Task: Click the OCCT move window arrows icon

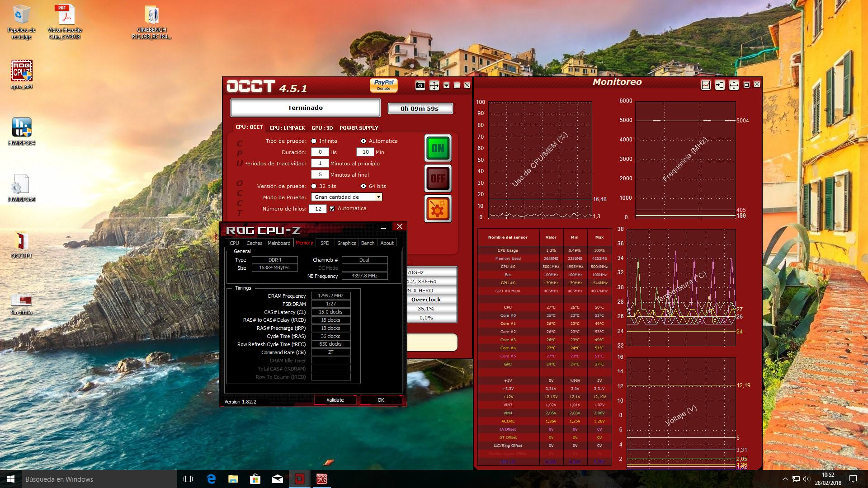Action: pyautogui.click(x=434, y=85)
